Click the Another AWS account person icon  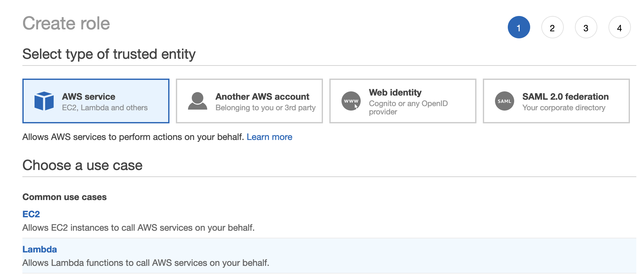[x=198, y=101]
